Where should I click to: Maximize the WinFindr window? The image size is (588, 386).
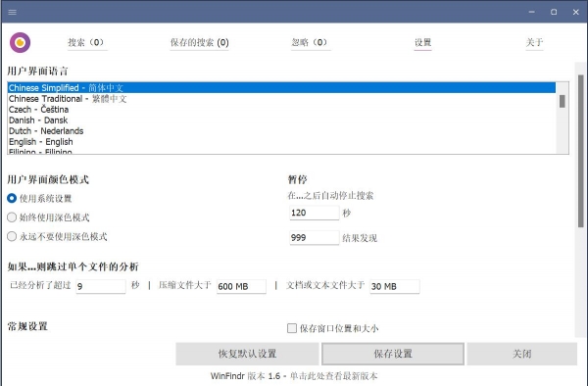(x=554, y=12)
